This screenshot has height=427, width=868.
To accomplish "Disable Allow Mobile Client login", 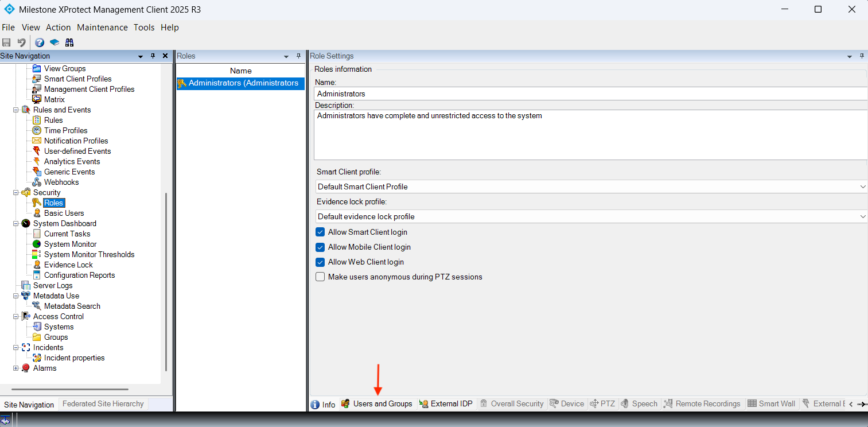I will 320,247.
